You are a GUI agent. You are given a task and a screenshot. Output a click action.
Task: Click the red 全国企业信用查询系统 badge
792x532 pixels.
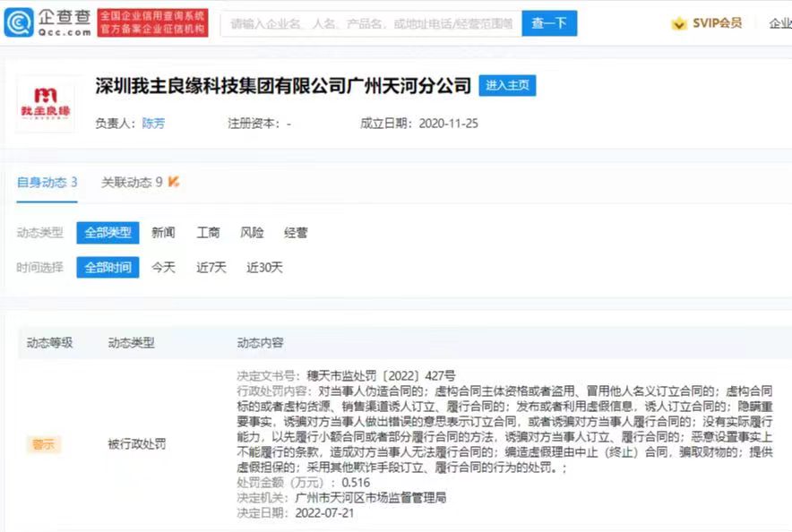(152, 22)
